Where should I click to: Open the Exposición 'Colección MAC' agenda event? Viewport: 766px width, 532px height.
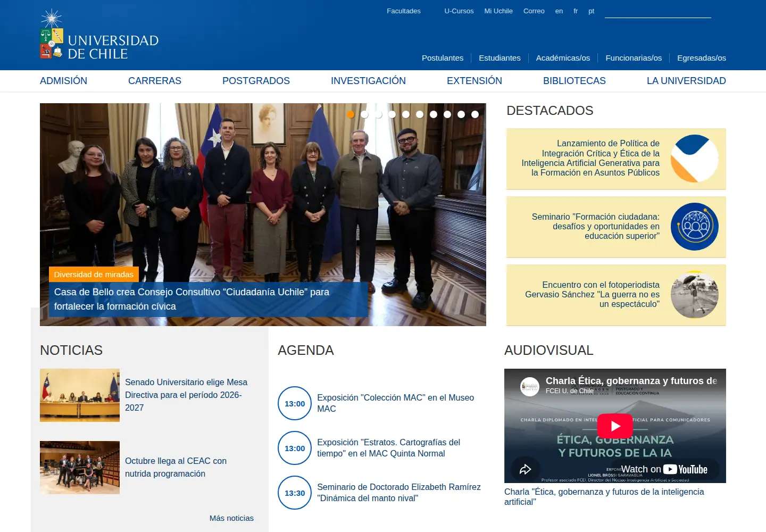tap(395, 403)
